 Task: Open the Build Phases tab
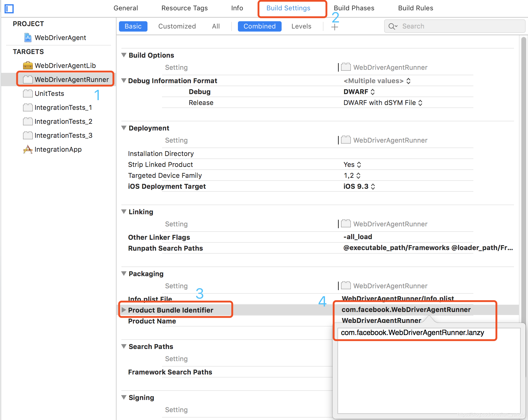point(354,8)
